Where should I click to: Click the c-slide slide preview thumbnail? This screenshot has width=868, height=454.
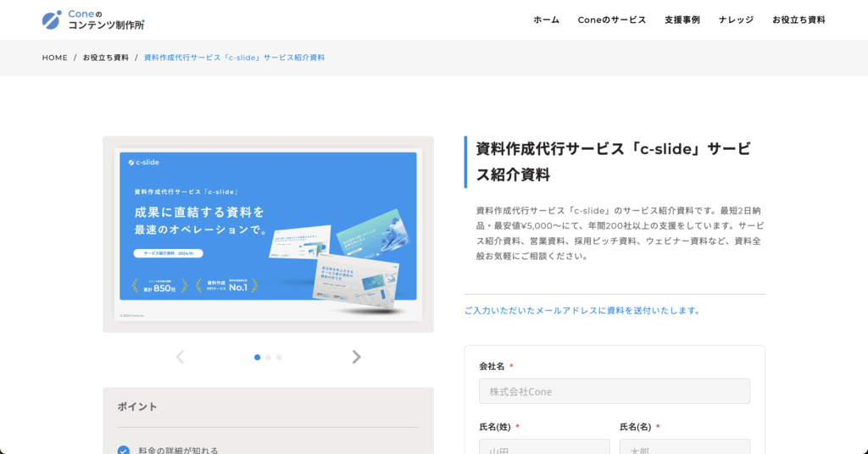[x=268, y=235]
